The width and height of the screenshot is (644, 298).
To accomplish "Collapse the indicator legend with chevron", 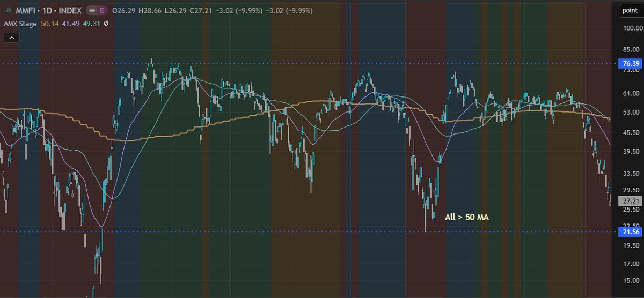I will pos(12,38).
